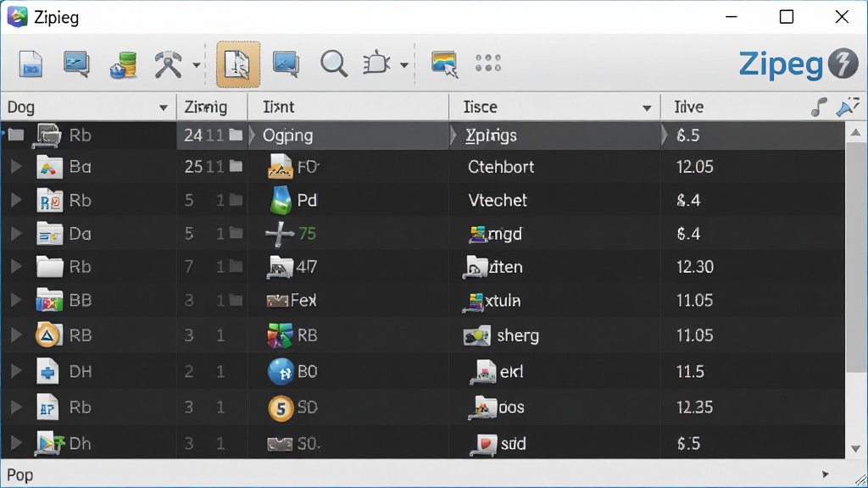Click the 12.30 value cell
The width and height of the screenshot is (868, 488).
[695, 267]
